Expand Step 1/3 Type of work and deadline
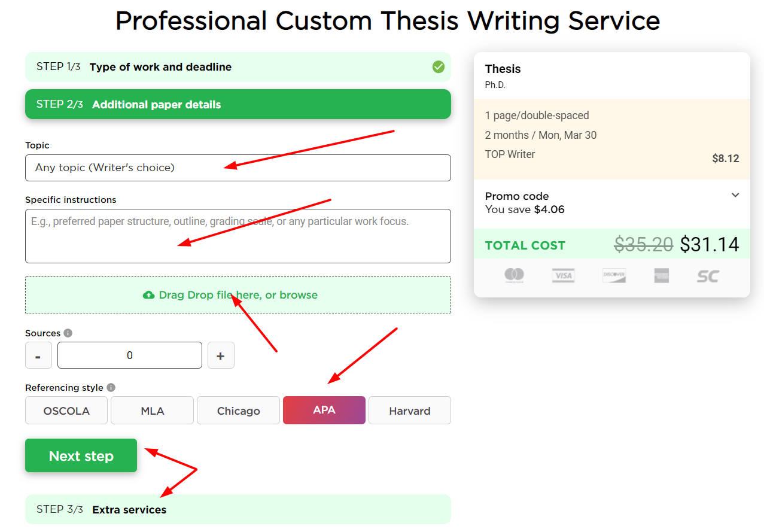 tap(238, 67)
